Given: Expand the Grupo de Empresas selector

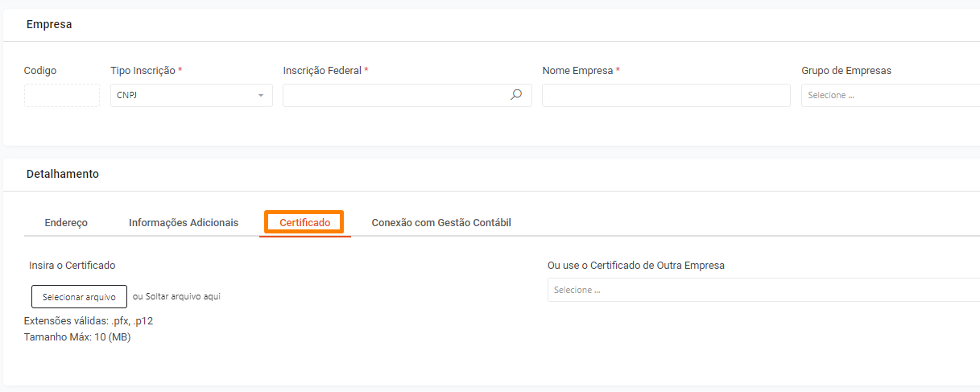Looking at the screenshot, I should coord(891,95).
